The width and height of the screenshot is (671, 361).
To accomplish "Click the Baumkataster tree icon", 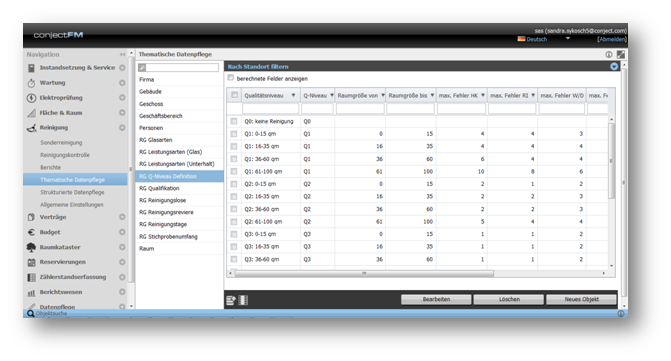I will pos(31,247).
